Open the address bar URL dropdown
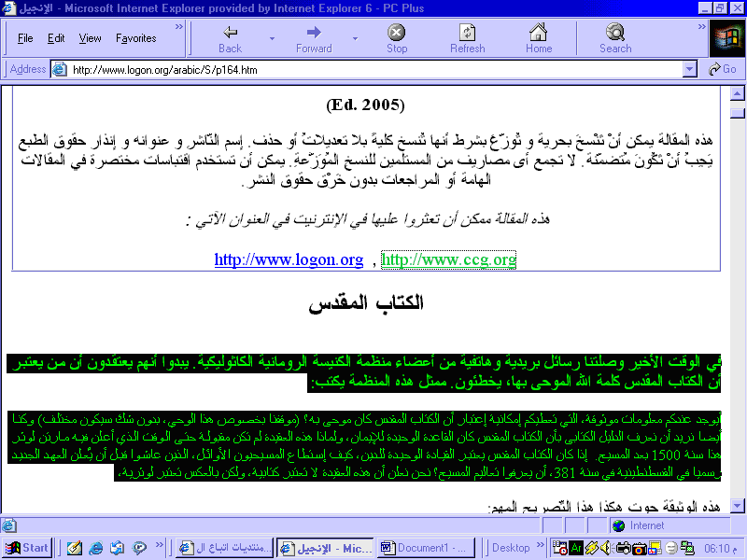Screen dimensions: 747x560 click(x=690, y=69)
